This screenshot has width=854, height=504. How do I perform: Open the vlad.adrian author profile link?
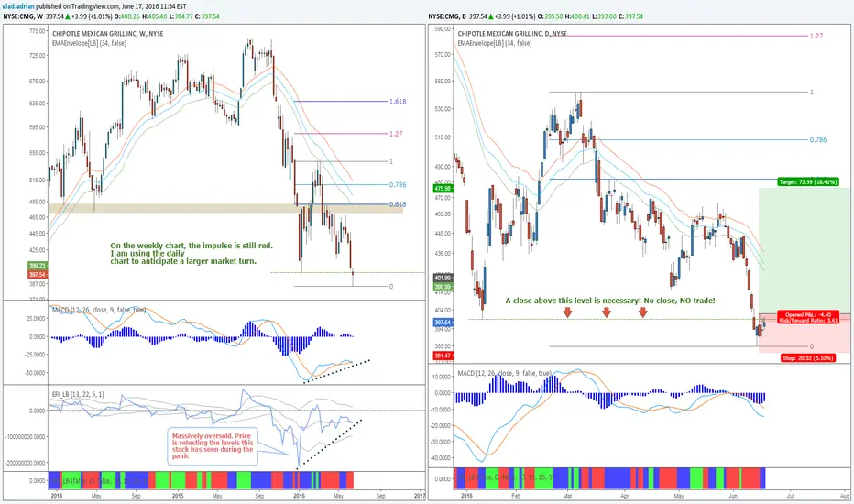click(x=17, y=6)
